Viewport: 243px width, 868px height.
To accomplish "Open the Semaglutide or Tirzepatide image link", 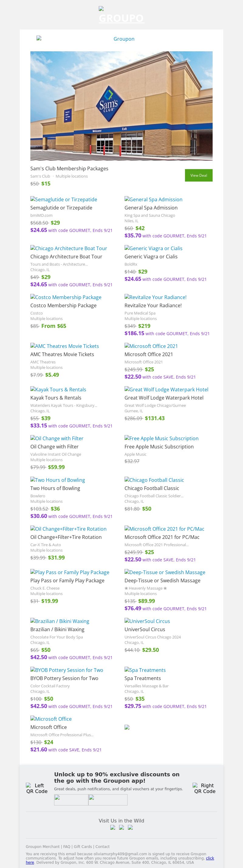I will pos(64,199).
